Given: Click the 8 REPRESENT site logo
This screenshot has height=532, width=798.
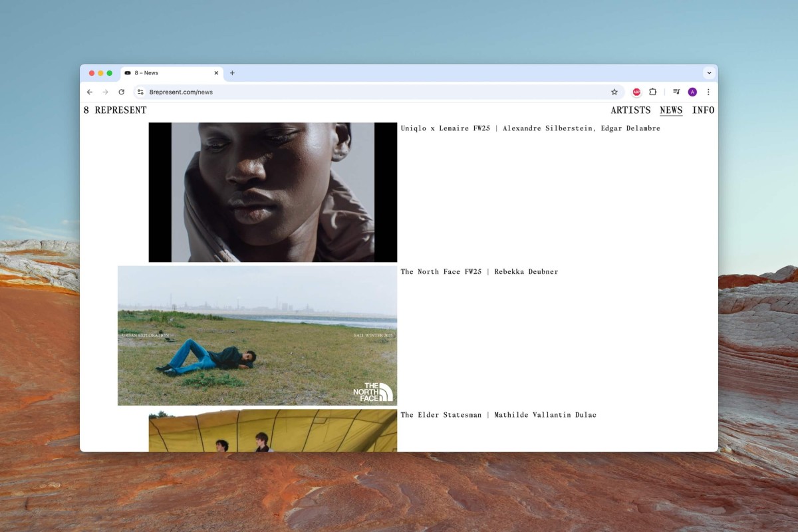Looking at the screenshot, I should point(115,110).
